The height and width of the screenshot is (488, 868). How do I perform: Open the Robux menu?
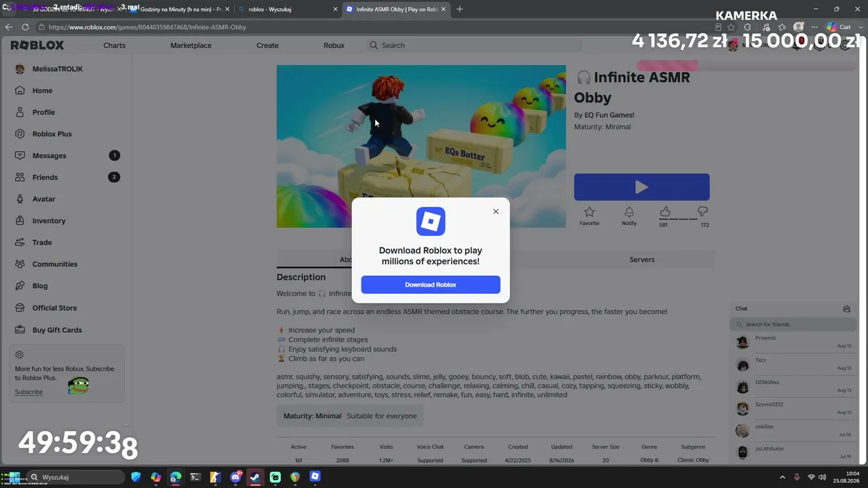coord(334,45)
